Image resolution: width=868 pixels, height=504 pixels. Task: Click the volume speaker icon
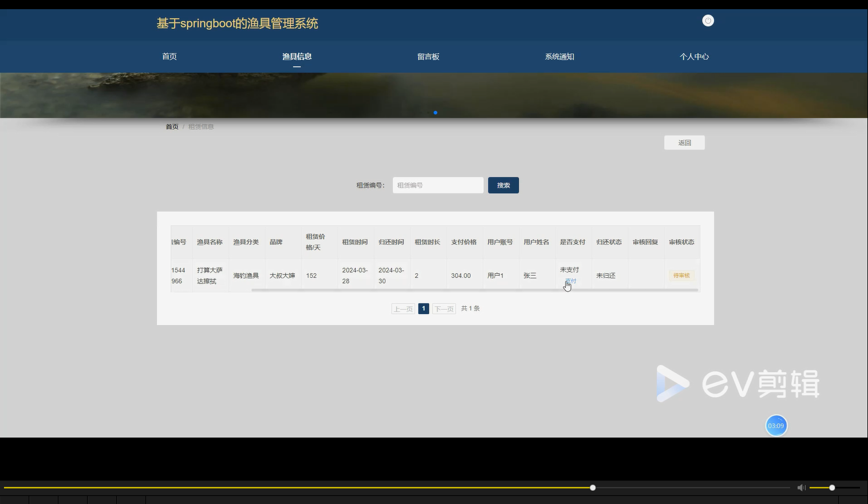tap(801, 487)
